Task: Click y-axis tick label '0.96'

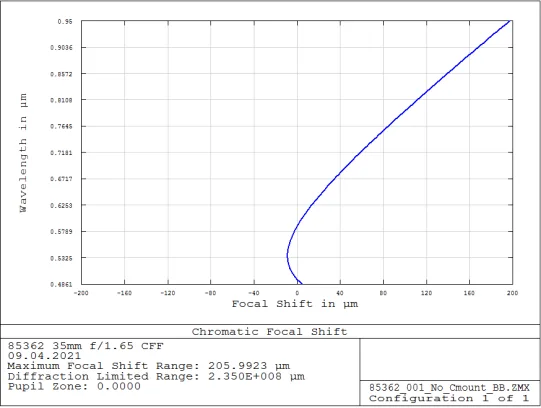Action: (x=65, y=21)
